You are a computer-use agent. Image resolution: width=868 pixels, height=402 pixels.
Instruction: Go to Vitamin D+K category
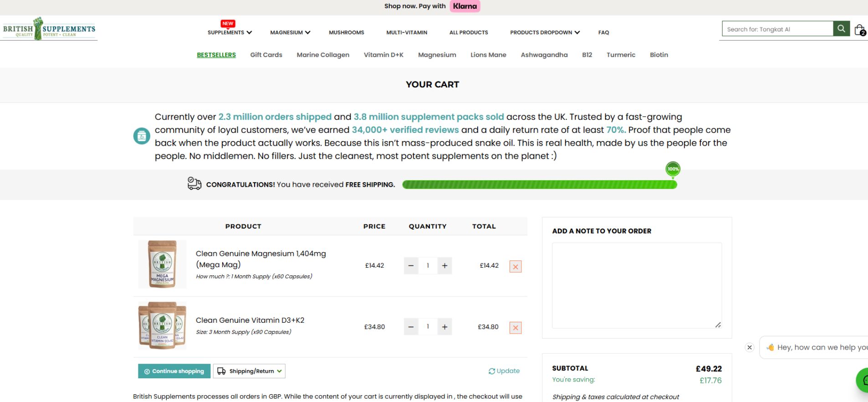coord(383,55)
